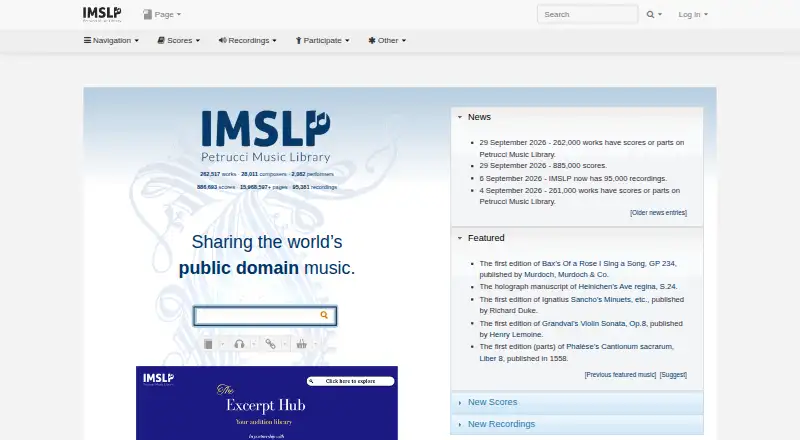This screenshot has height=440, width=800.
Task: Click the person icon beside Participate
Action: click(298, 40)
